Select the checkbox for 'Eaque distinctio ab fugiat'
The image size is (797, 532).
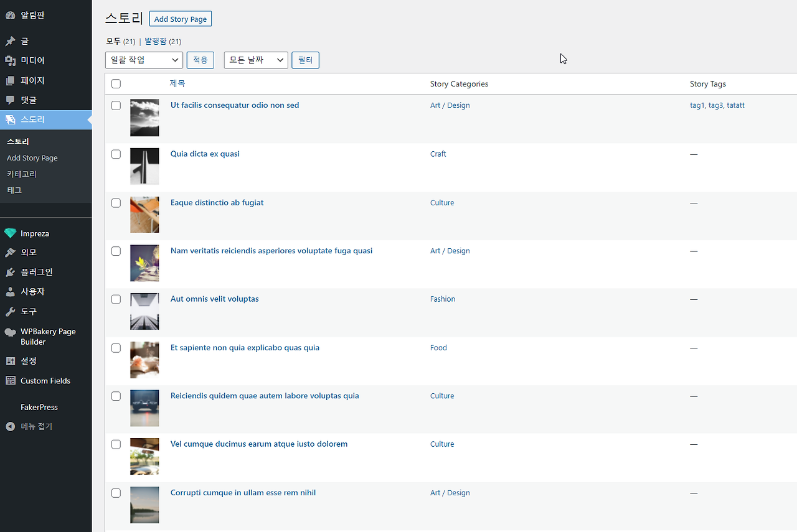(x=116, y=203)
